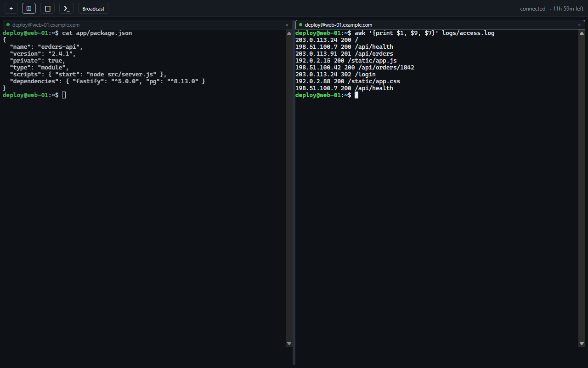Click log row with /api/orders/1842
588x368 pixels.
click(x=355, y=68)
